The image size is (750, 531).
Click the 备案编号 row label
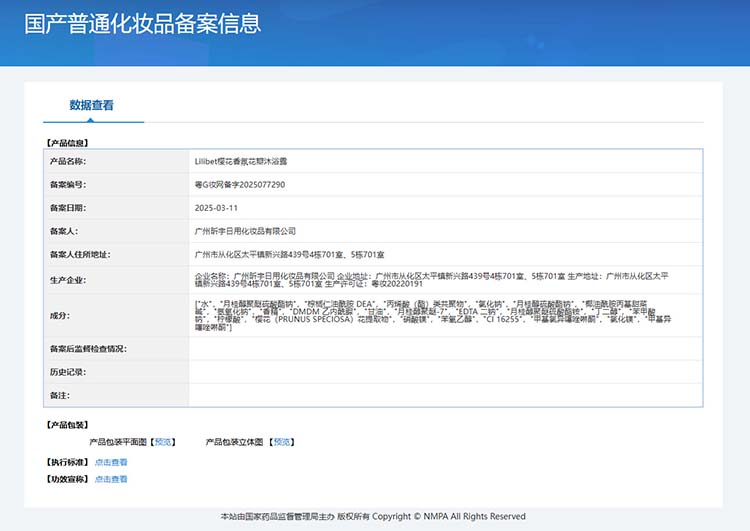click(x=68, y=185)
